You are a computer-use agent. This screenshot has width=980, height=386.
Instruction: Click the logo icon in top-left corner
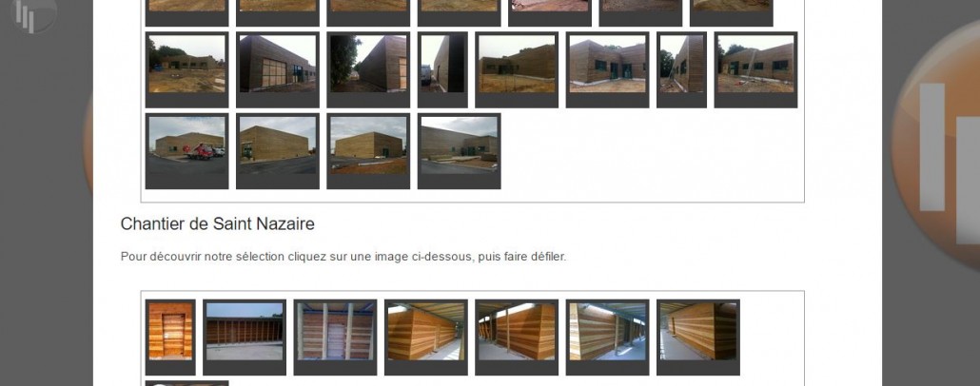point(32,13)
